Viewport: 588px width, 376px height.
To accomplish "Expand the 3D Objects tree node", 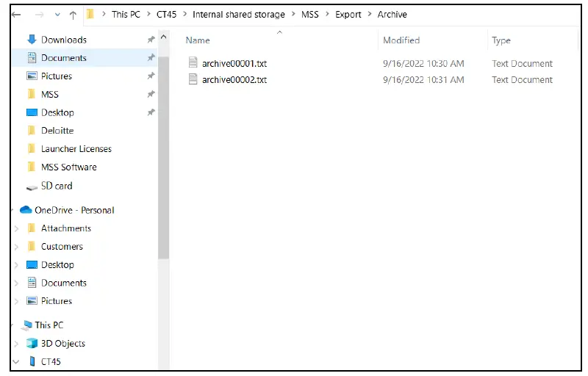I will (x=16, y=343).
